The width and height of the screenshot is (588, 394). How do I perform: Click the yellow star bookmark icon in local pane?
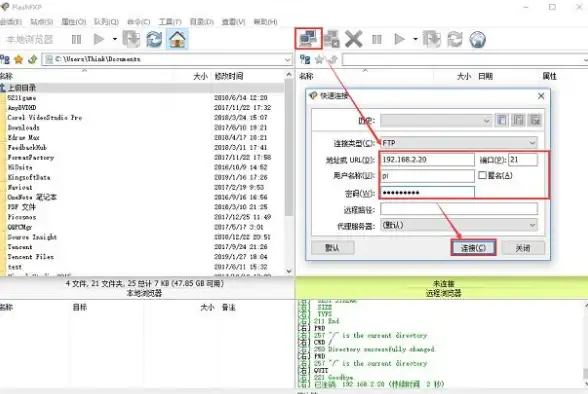[18, 59]
